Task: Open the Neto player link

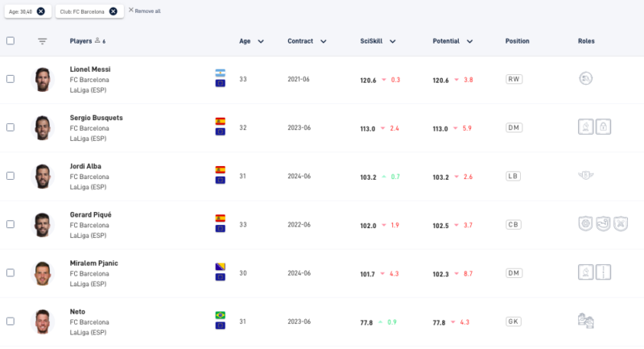Action: coord(77,312)
